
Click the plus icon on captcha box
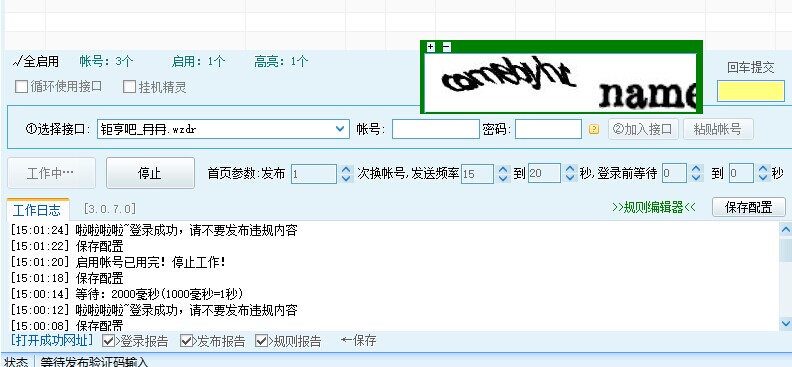tap(430, 47)
